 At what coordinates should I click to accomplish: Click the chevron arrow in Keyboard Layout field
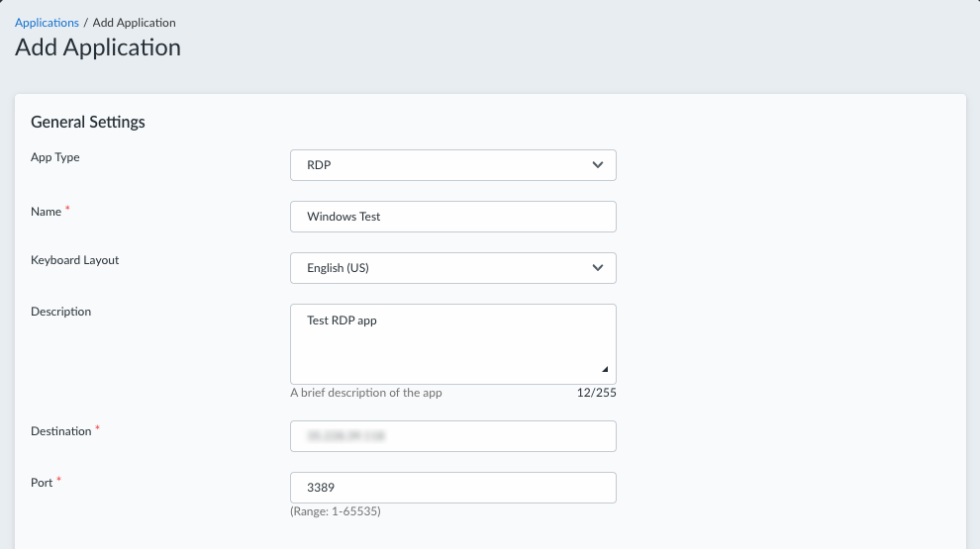(597, 268)
